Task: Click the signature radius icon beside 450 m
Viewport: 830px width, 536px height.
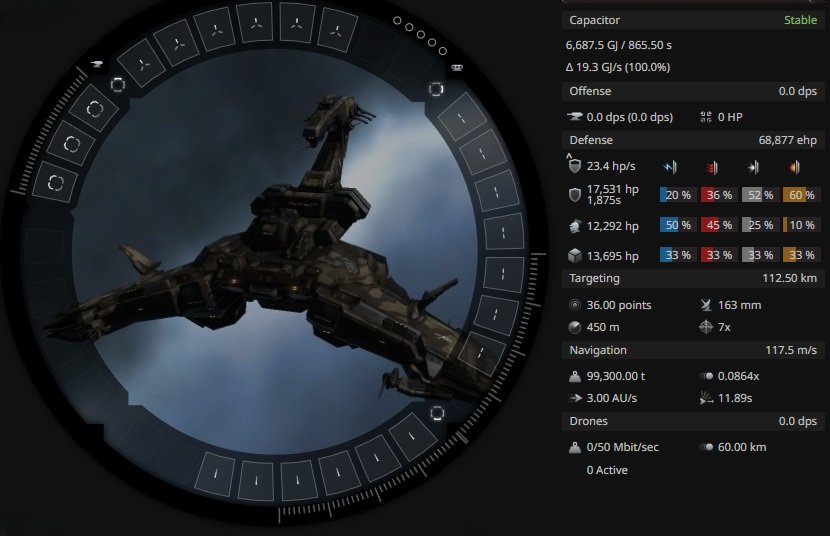Action: click(x=574, y=328)
